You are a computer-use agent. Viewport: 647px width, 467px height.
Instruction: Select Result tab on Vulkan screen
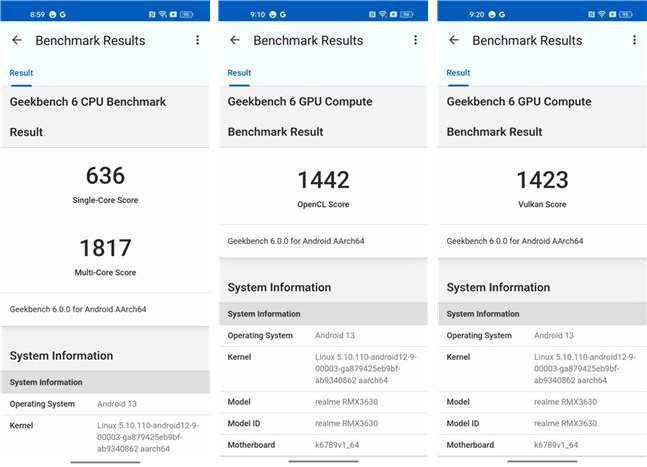(x=458, y=73)
